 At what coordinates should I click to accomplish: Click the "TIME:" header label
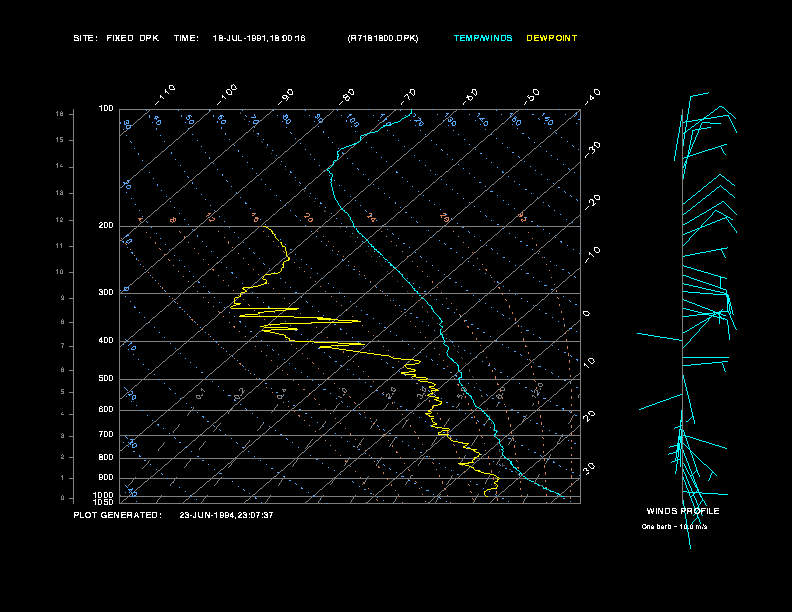pyautogui.click(x=186, y=38)
